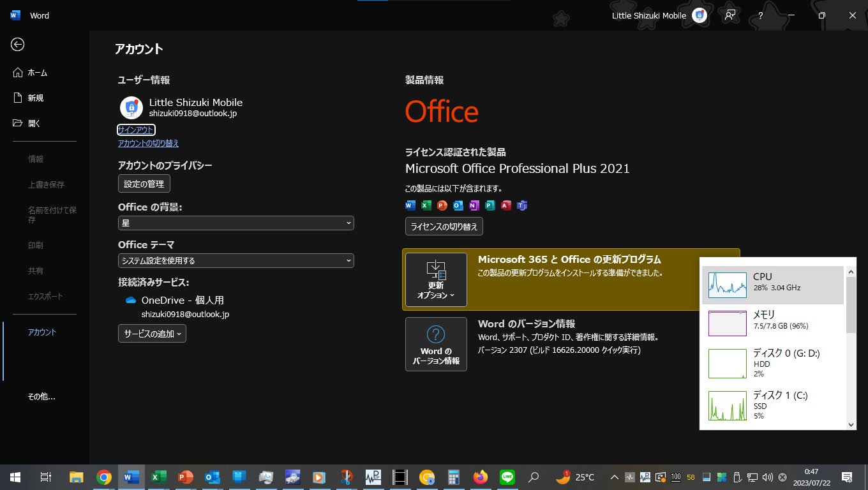Click the Teams product icon under included apps
Image resolution: width=868 pixels, height=490 pixels.
(x=522, y=205)
